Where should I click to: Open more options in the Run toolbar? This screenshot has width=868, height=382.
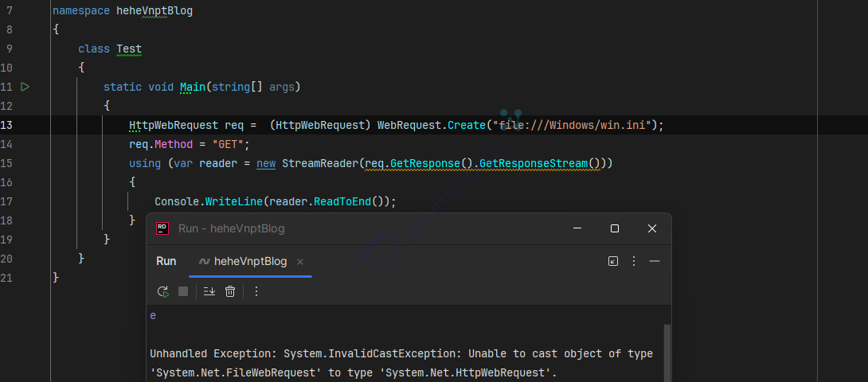coord(256,291)
